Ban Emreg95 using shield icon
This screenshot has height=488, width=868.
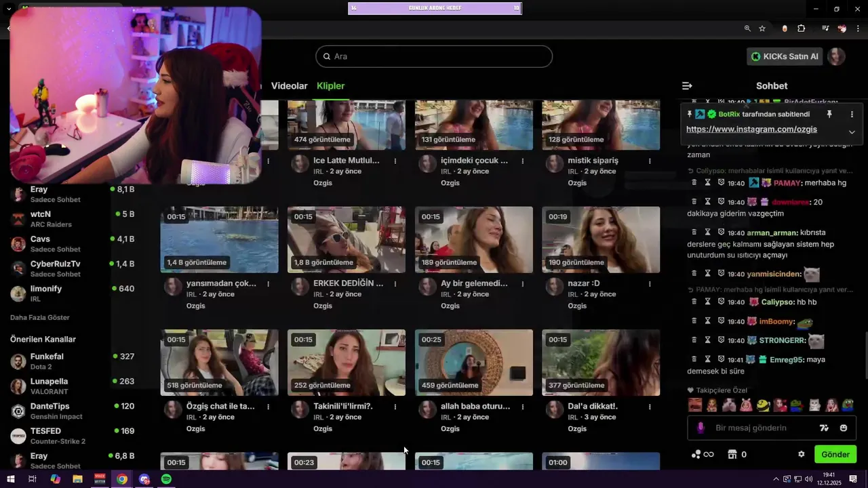coord(721,359)
